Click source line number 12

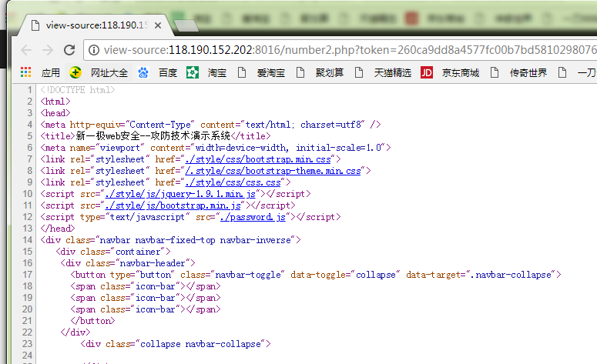28,217
